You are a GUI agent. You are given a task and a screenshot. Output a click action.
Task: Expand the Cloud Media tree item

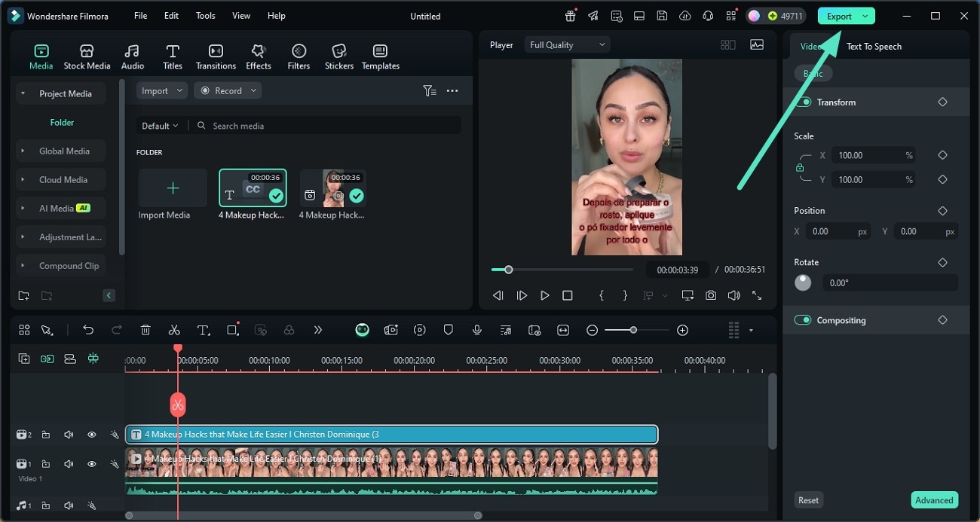coord(23,180)
